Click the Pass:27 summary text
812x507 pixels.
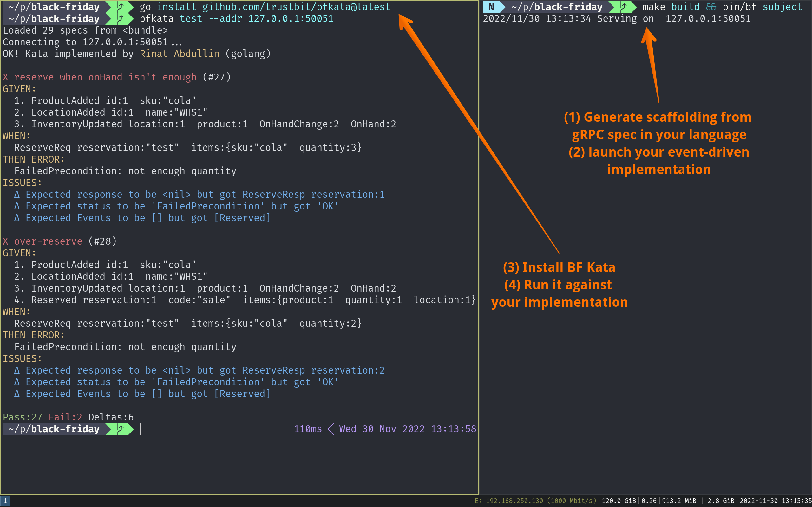coord(23,417)
